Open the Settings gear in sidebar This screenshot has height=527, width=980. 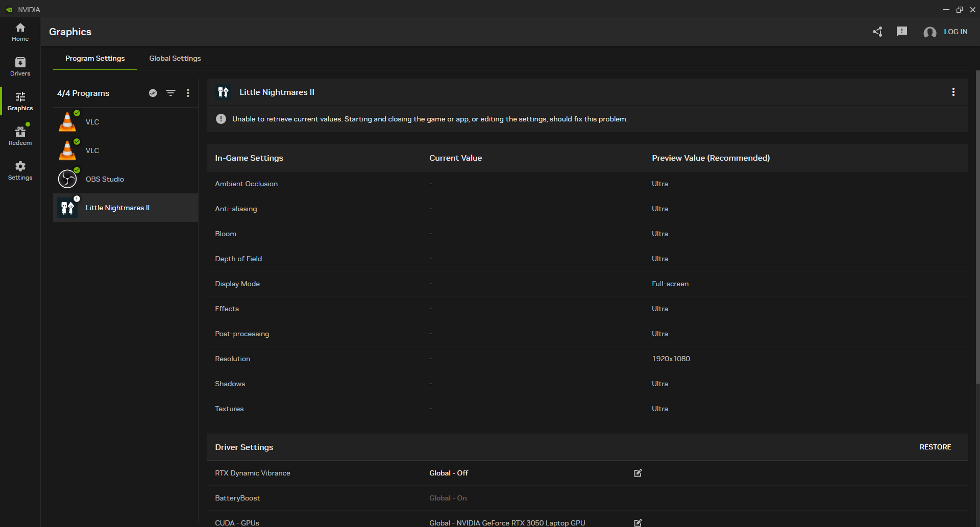point(20,171)
